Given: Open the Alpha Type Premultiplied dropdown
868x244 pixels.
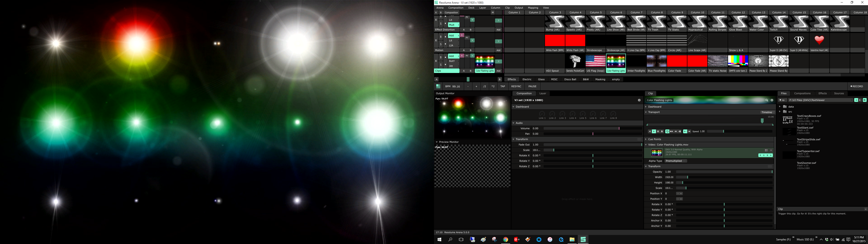Looking at the screenshot, I should coord(676,161).
